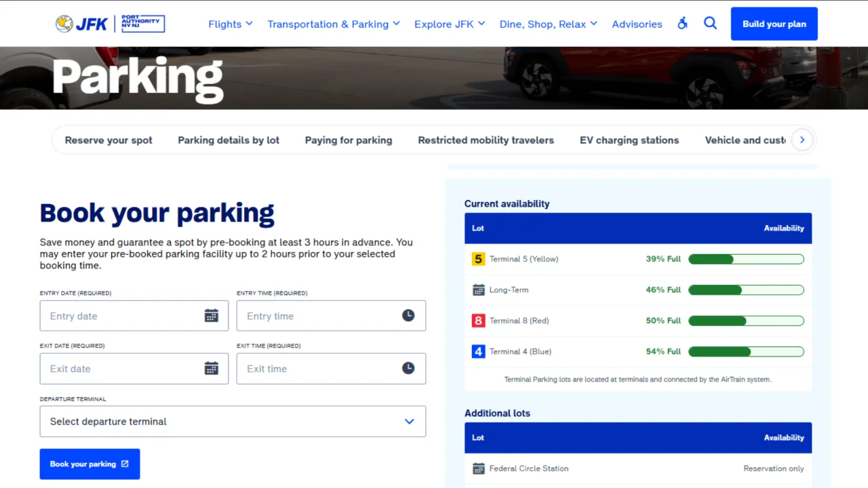Show more section tabs with the right arrow
Image resolution: width=868 pixels, height=488 pixels.
802,140
